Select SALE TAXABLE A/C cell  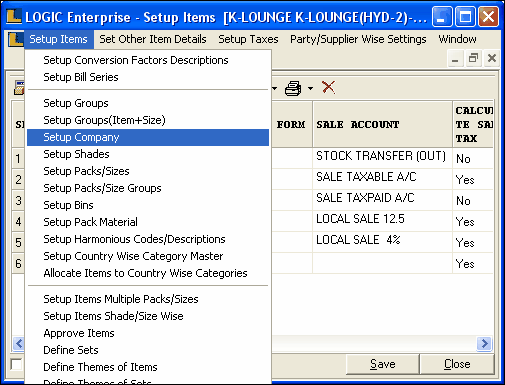(382, 179)
